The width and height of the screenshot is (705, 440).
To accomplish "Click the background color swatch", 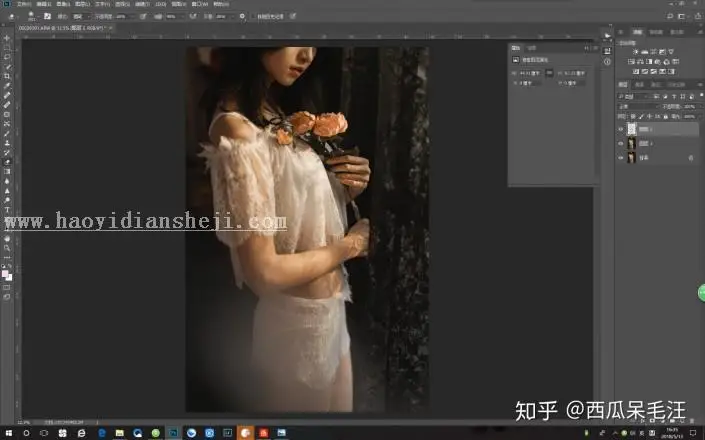I will (10, 278).
